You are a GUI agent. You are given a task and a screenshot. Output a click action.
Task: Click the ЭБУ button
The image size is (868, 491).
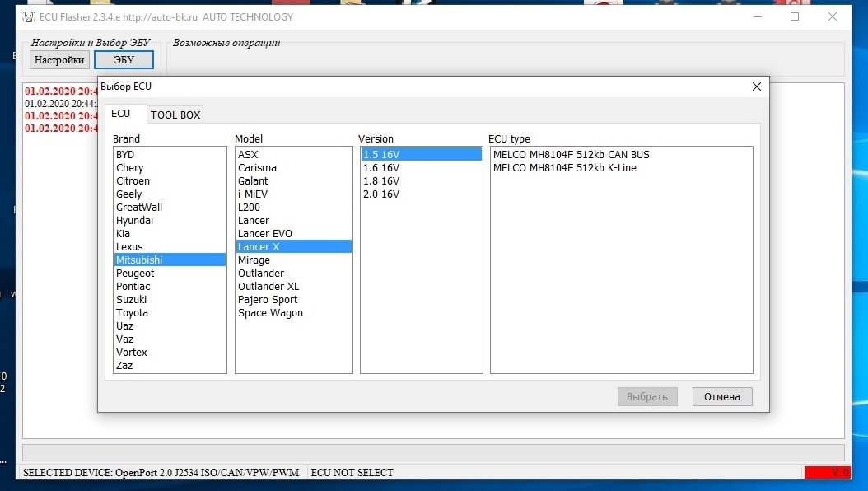click(x=124, y=59)
